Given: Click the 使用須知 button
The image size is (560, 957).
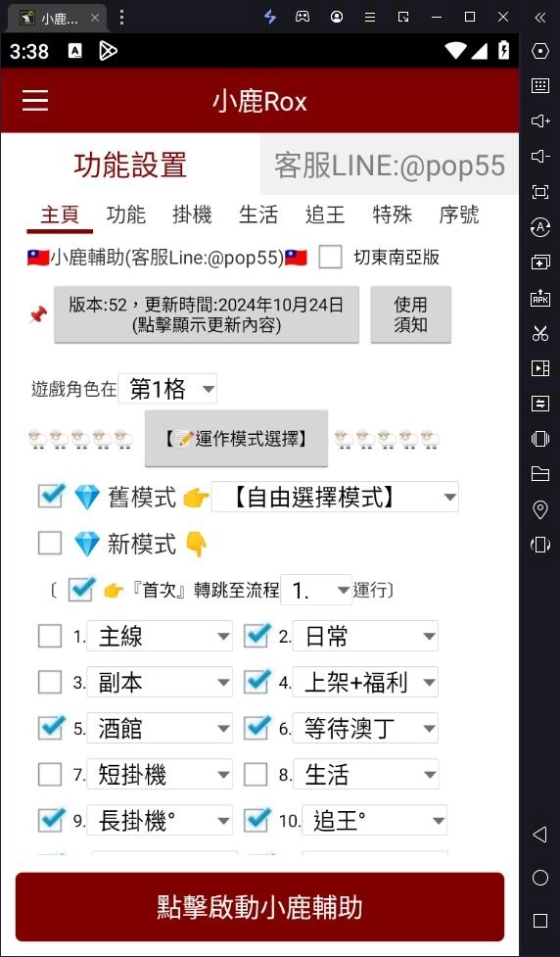Looking at the screenshot, I should [x=410, y=315].
